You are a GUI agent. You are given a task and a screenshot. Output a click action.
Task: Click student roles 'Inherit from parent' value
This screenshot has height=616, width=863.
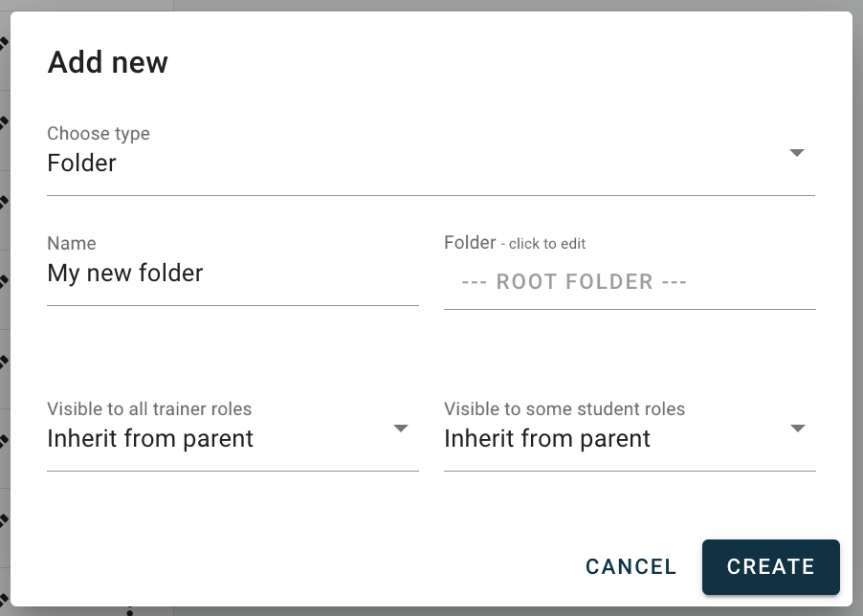click(547, 439)
